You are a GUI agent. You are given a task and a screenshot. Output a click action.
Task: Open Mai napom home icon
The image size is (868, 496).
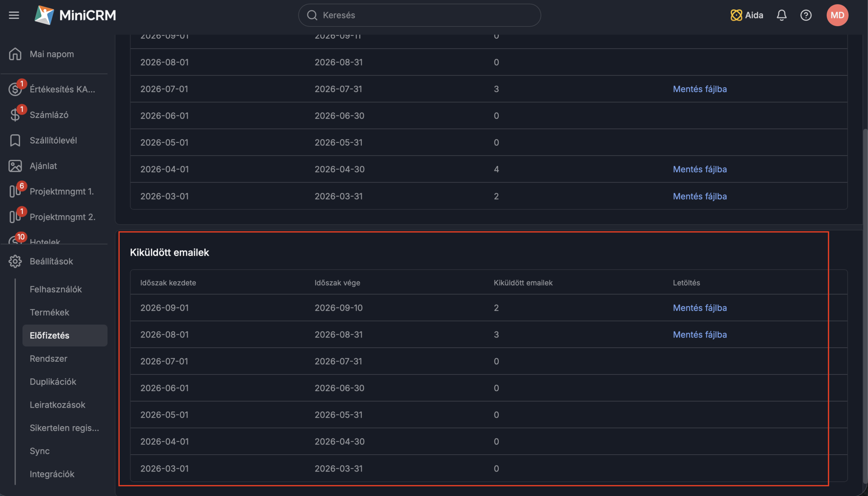[x=15, y=54]
